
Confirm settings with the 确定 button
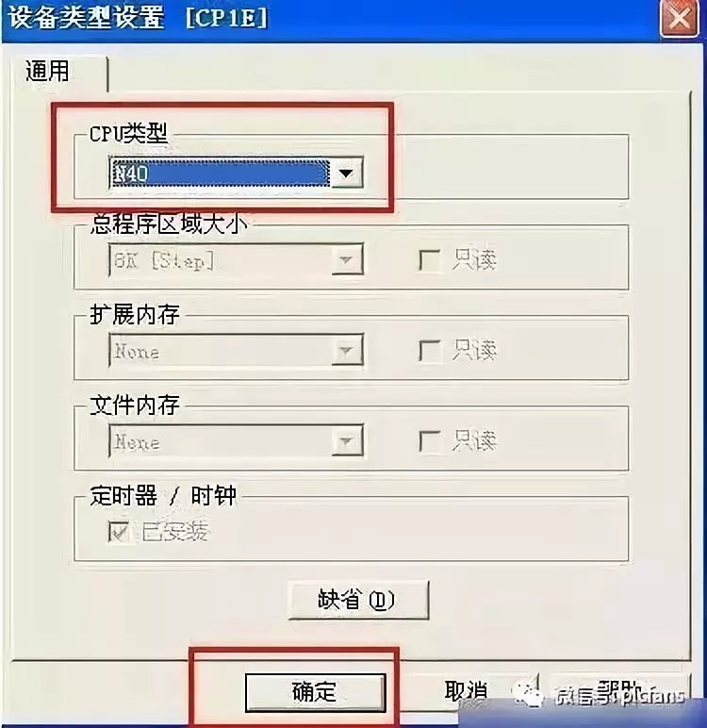315,692
